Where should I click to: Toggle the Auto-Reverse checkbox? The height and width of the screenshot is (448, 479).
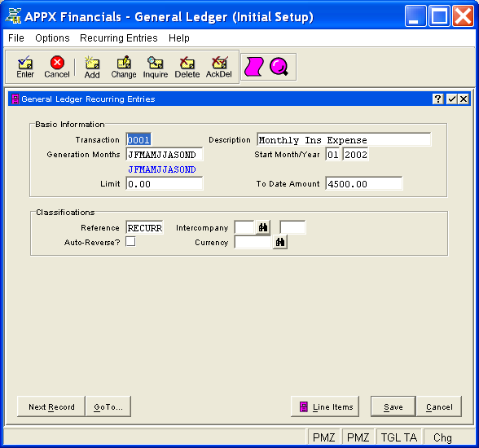130,242
